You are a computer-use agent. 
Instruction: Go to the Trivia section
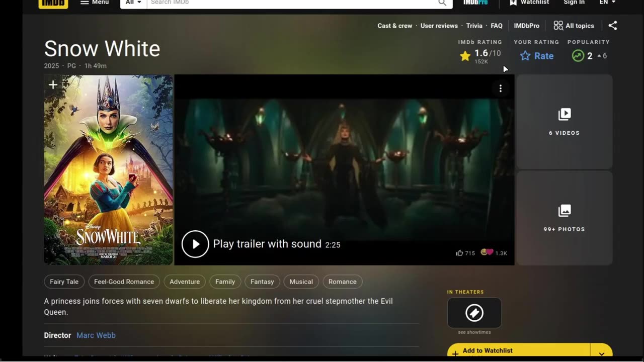coord(474,26)
